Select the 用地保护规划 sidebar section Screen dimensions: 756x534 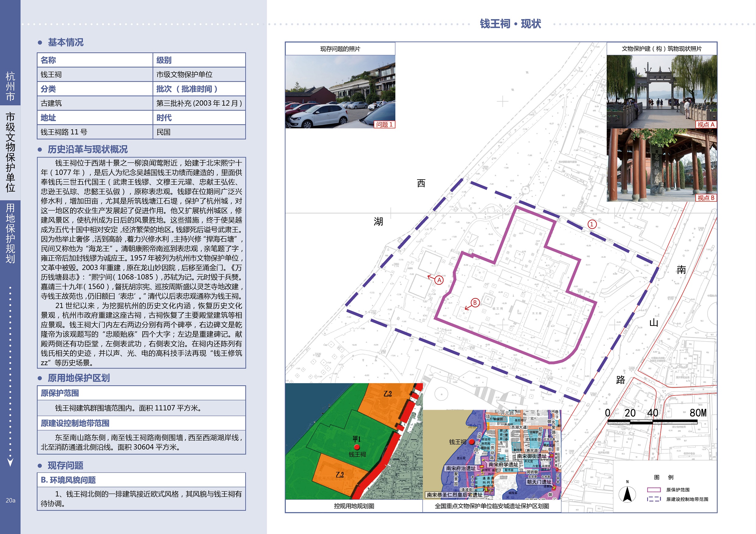10,233
